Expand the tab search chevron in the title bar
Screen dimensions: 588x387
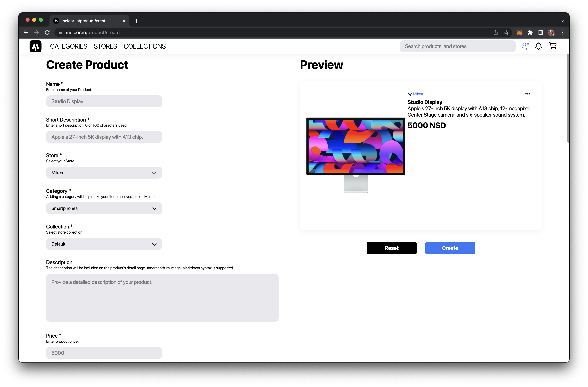562,21
